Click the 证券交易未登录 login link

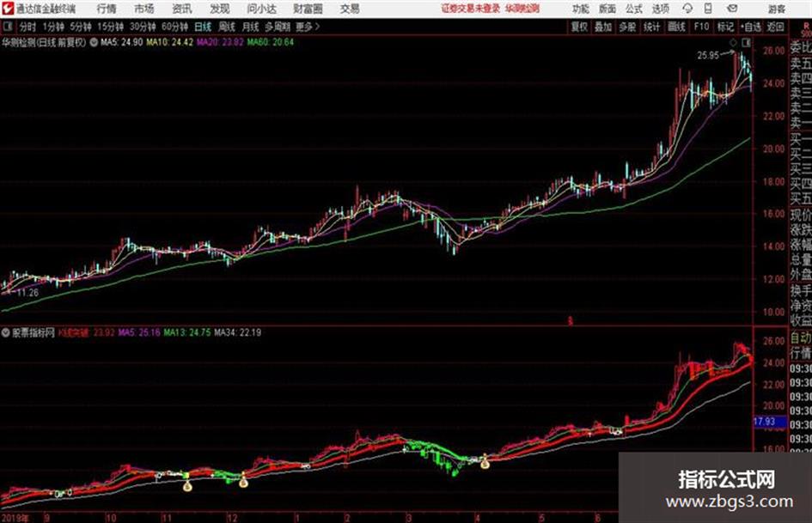[x=470, y=9]
